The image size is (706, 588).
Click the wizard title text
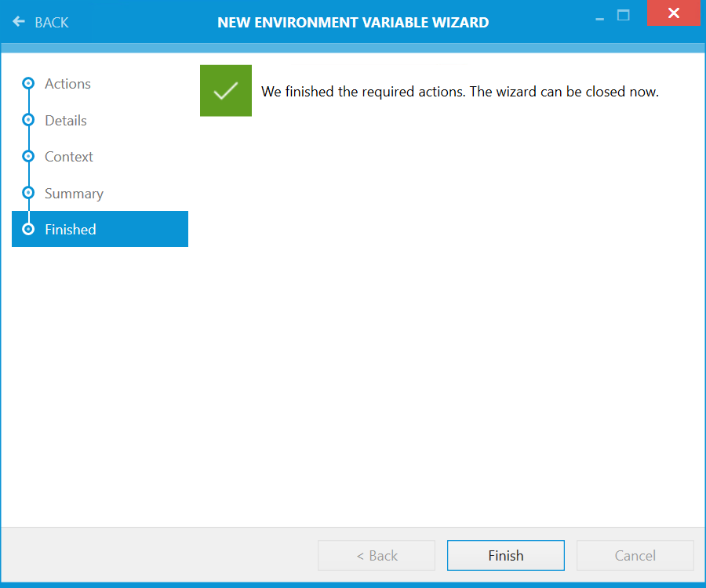353,22
